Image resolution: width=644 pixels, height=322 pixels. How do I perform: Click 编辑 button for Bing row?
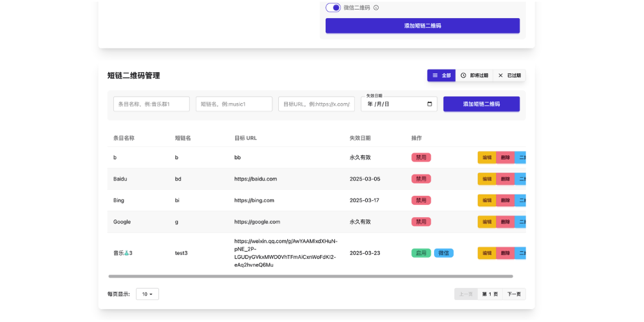(487, 200)
